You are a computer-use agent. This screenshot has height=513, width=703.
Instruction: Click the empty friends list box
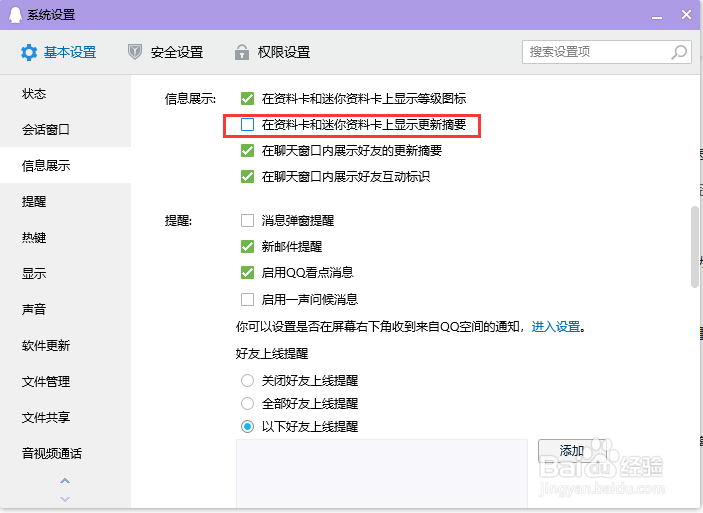[x=382, y=474]
